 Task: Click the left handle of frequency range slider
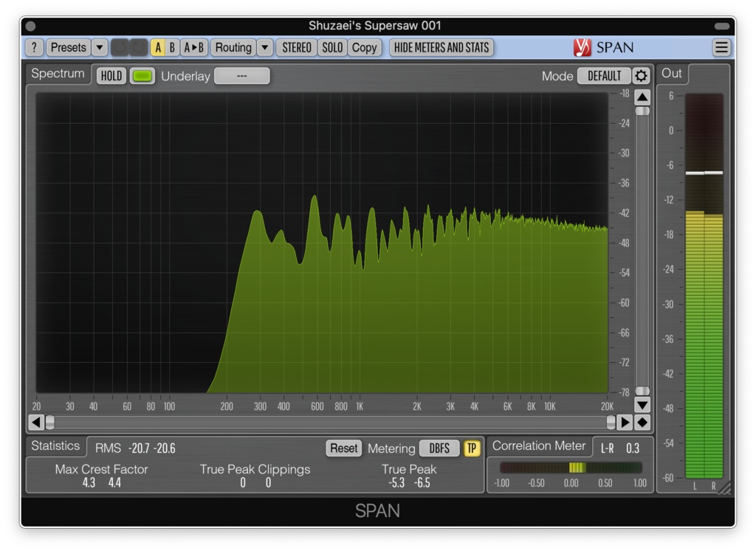(50, 423)
